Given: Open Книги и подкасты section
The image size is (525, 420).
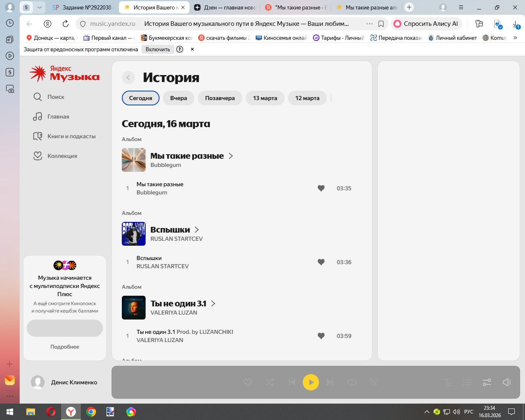Looking at the screenshot, I should click(x=64, y=136).
